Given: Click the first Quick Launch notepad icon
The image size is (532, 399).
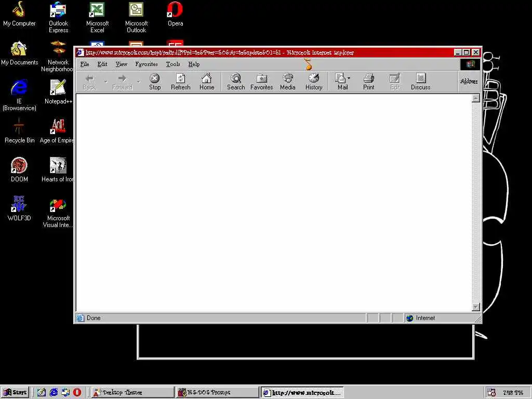Looking at the screenshot, I should (x=42, y=392).
